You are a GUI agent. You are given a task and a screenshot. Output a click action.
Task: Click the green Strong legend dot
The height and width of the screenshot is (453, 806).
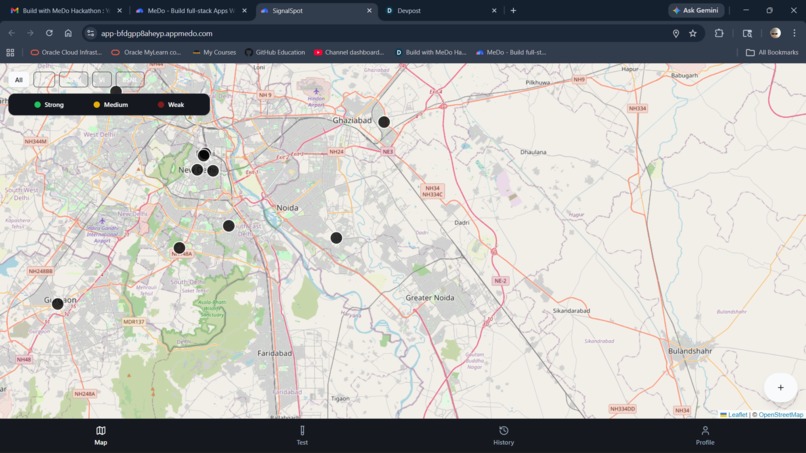(38, 105)
